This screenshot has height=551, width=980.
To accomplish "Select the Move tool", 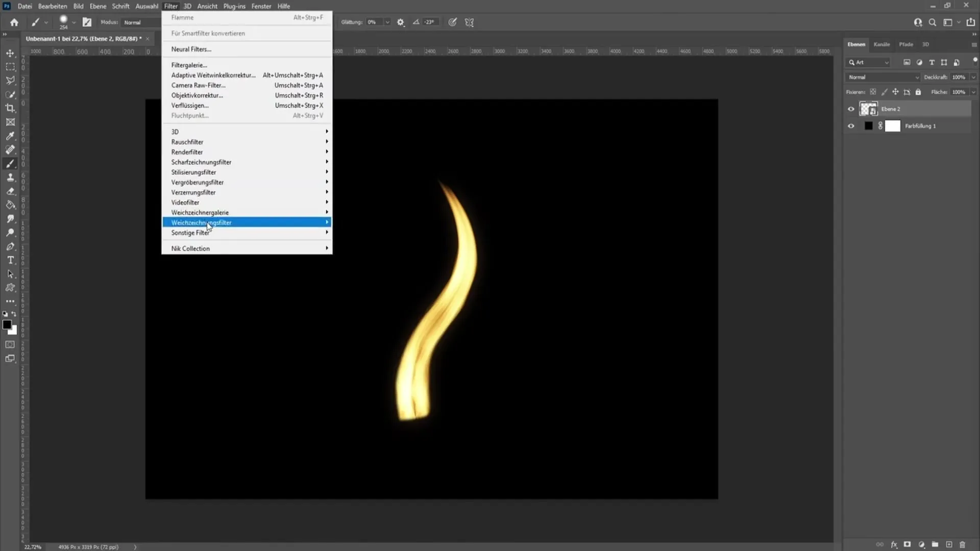I will point(10,53).
